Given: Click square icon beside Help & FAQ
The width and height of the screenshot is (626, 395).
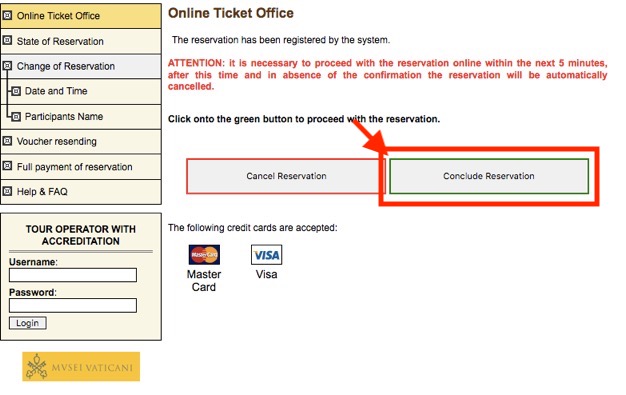Looking at the screenshot, I should click(x=7, y=191).
